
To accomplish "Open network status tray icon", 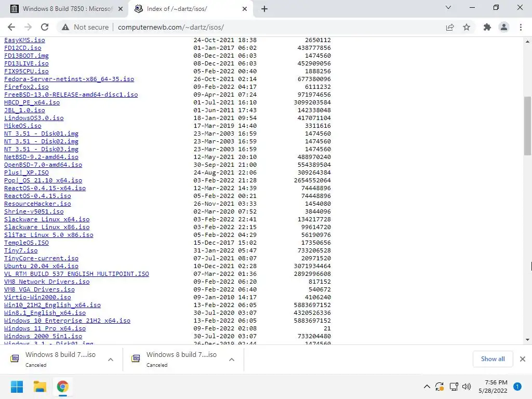I will [454, 387].
